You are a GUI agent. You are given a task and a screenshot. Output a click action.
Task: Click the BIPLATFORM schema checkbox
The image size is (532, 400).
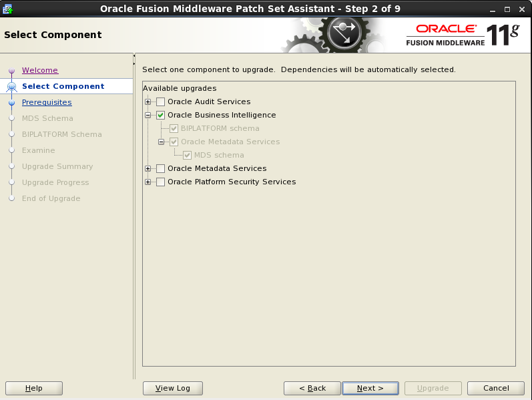pyautogui.click(x=174, y=128)
